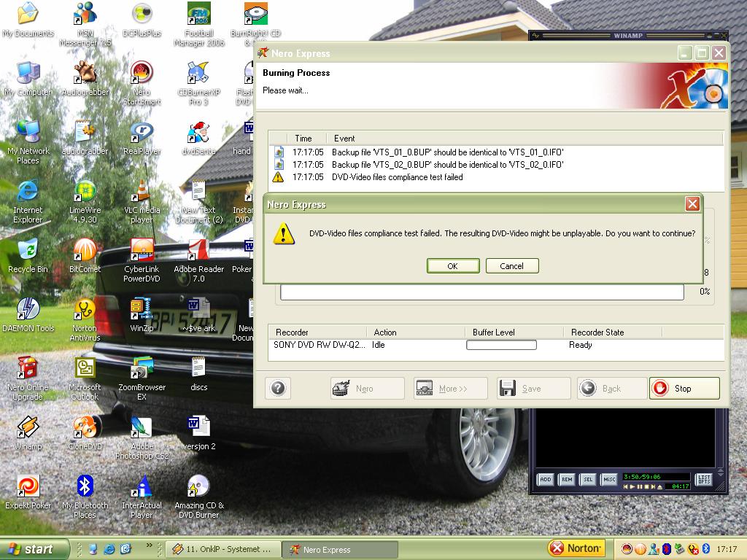Image resolution: width=747 pixels, height=560 pixels.
Task: Launch Expekt Poker desktop shortcut
Action: pos(28,492)
